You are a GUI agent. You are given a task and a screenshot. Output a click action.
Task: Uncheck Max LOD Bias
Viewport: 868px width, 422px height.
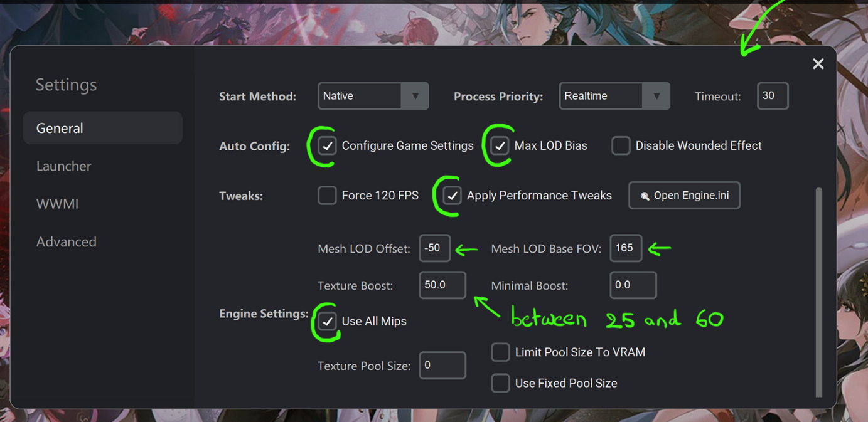point(500,146)
